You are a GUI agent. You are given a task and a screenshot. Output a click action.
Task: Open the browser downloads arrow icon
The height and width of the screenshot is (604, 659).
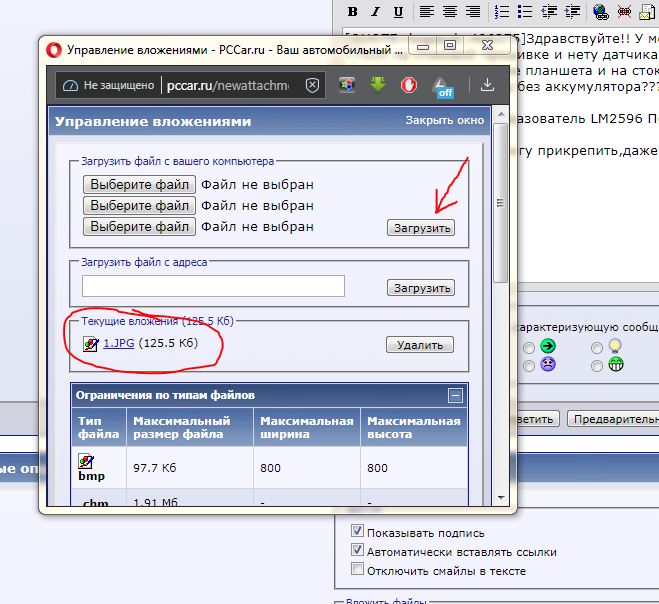(x=488, y=85)
